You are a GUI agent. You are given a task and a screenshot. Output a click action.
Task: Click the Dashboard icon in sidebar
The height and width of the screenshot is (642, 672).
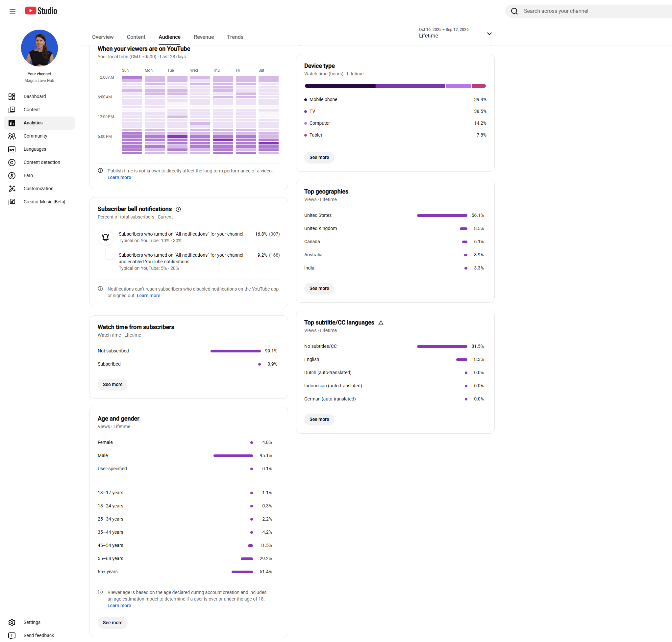12,96
